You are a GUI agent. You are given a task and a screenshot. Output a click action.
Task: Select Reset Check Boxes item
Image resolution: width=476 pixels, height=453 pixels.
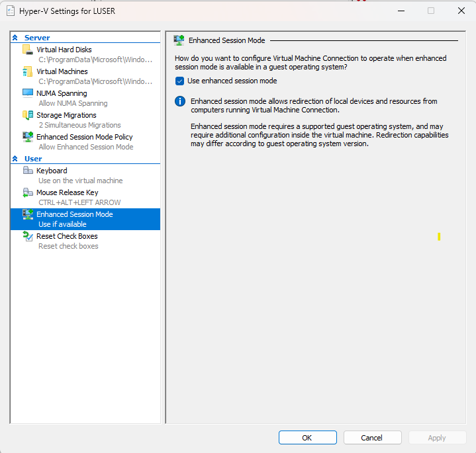point(85,241)
